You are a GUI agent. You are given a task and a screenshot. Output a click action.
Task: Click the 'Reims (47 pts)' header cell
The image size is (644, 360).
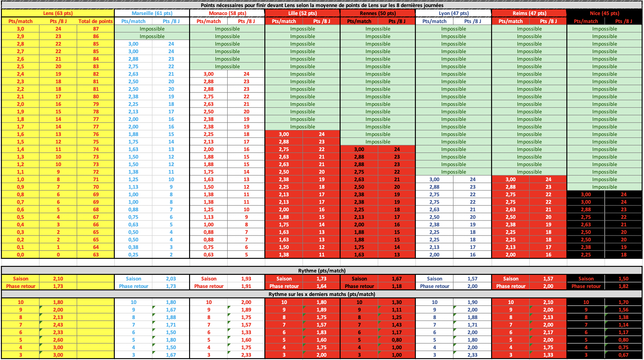[529, 13]
